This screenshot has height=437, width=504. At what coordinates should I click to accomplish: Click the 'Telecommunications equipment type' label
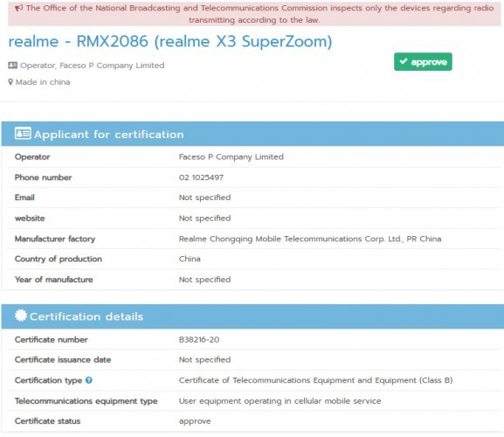tap(86, 401)
